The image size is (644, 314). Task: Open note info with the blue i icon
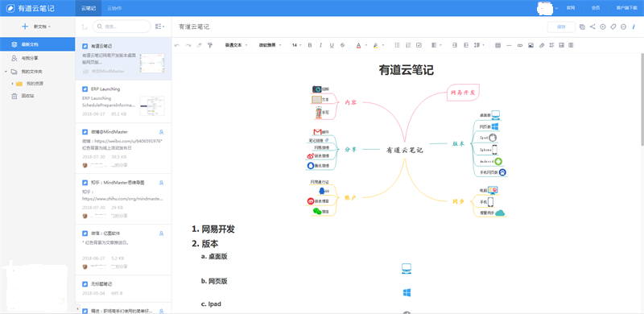click(x=634, y=27)
